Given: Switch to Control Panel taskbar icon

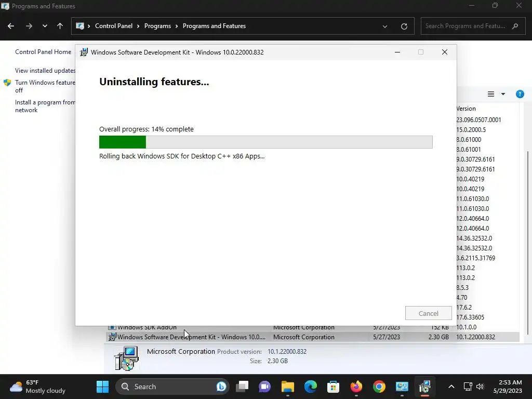Looking at the screenshot, I should 402,387.
